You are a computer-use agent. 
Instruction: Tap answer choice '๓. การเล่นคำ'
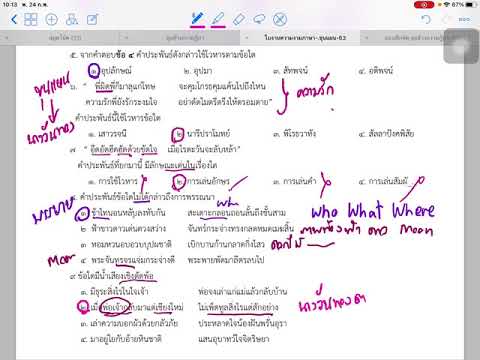pyautogui.click(x=294, y=181)
